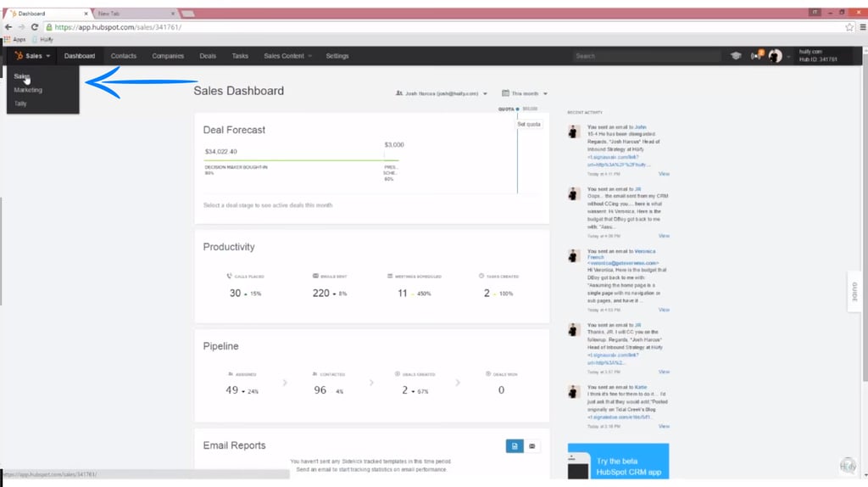
Task: Open the Chrome hamburger menu
Action: [862, 27]
